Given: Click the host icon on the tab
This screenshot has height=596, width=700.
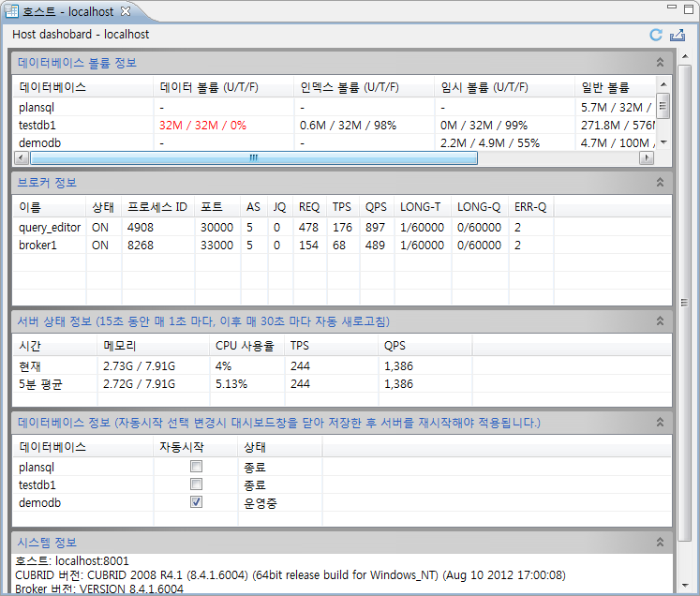Looking at the screenshot, I should (x=12, y=9).
